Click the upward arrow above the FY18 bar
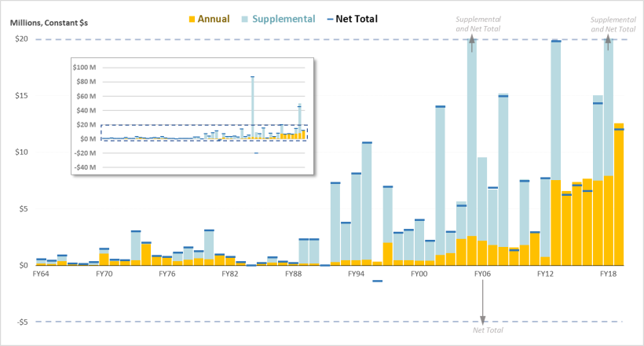Screen dimensions: 644x346 (x=608, y=43)
